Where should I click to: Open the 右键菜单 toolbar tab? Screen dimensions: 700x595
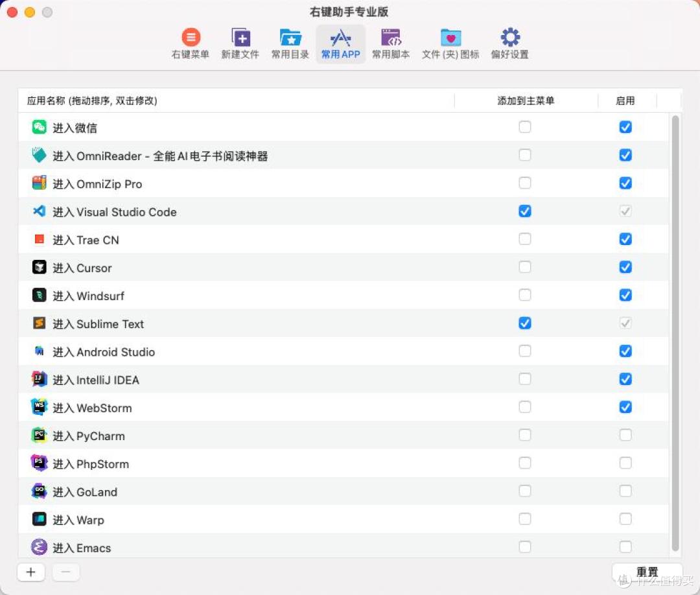(191, 43)
